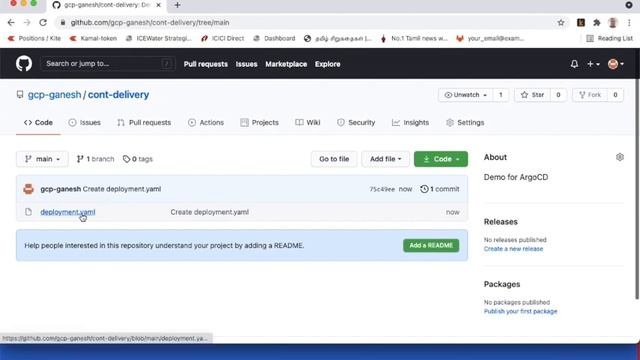The width and height of the screenshot is (640, 360).
Task: Open the Chrome profile avatar
Action: [613, 23]
